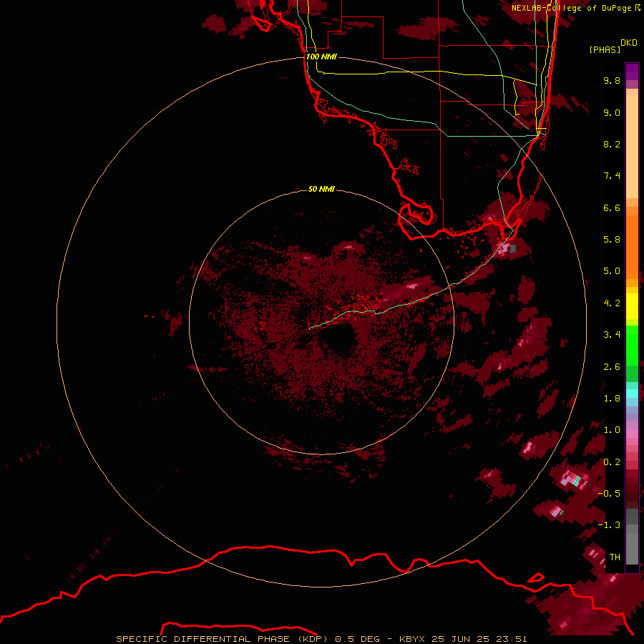Click the 50 NMI range ring label

(321, 189)
